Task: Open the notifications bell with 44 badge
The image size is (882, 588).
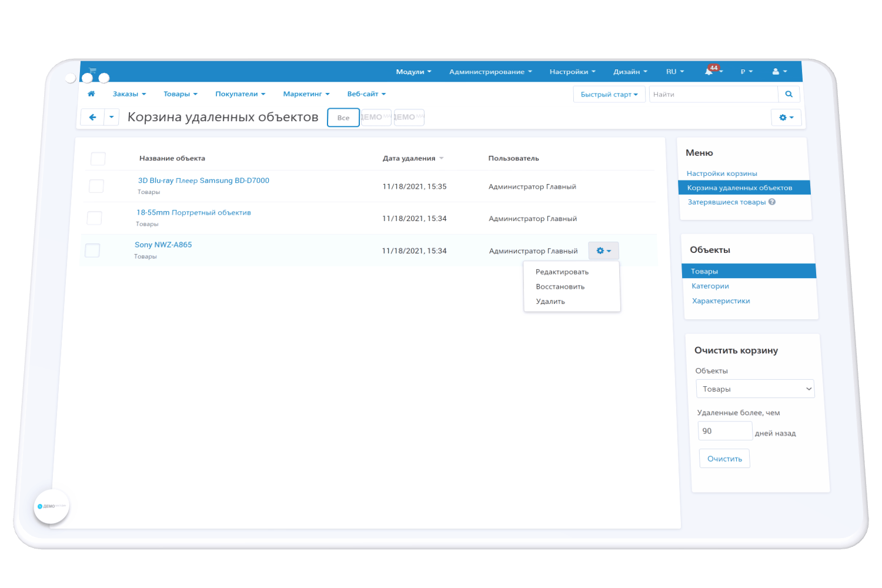Action: (713, 71)
